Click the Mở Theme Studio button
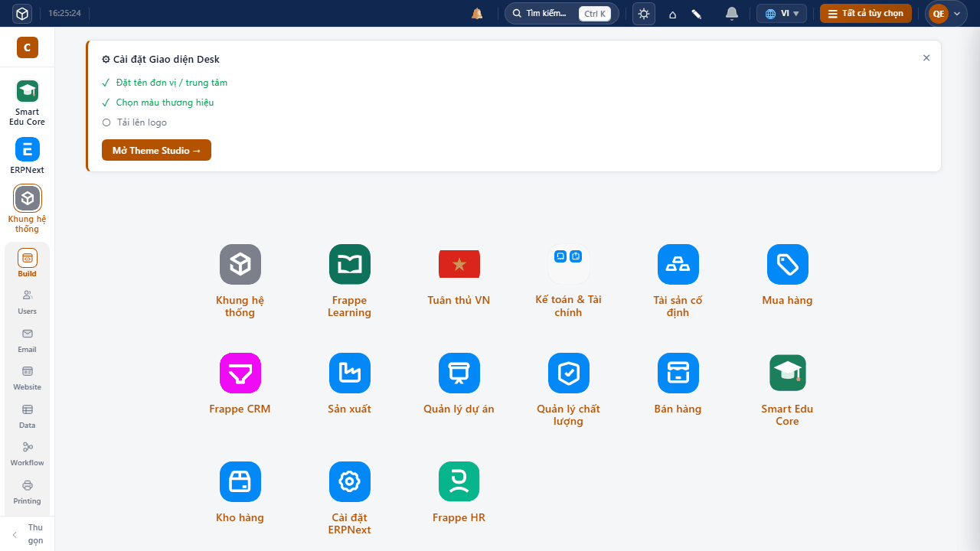Image resolution: width=980 pixels, height=551 pixels. 156,150
